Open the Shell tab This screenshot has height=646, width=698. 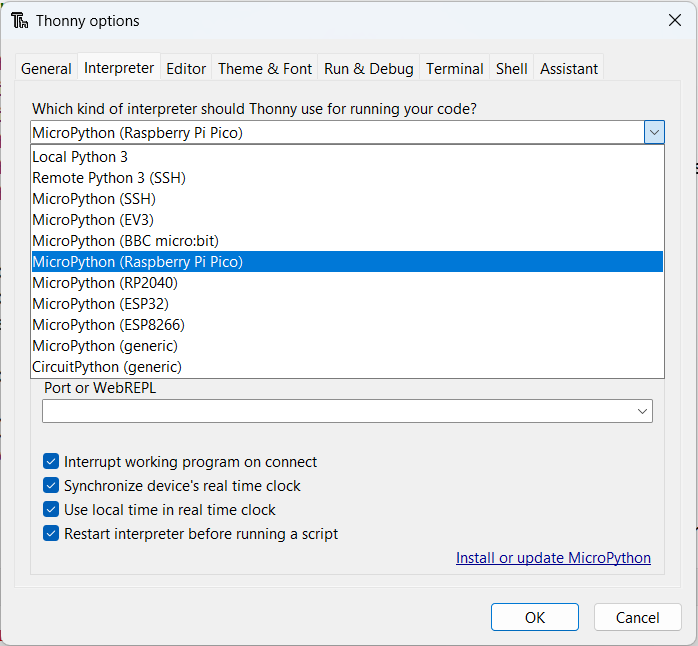tap(511, 69)
